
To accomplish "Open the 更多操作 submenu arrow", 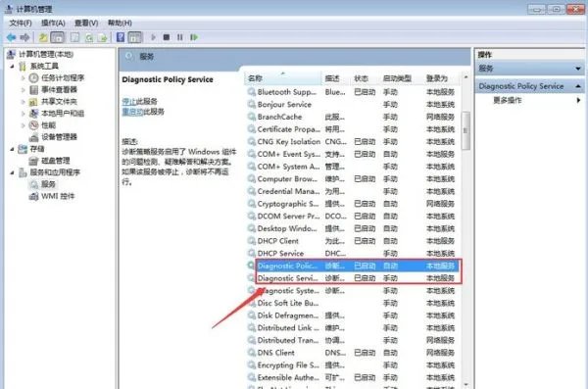I will click(x=578, y=100).
